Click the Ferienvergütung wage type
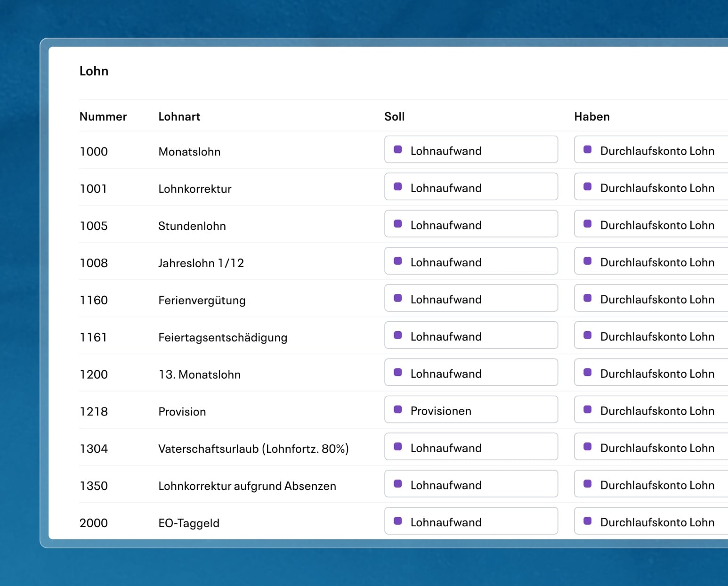 [202, 301]
